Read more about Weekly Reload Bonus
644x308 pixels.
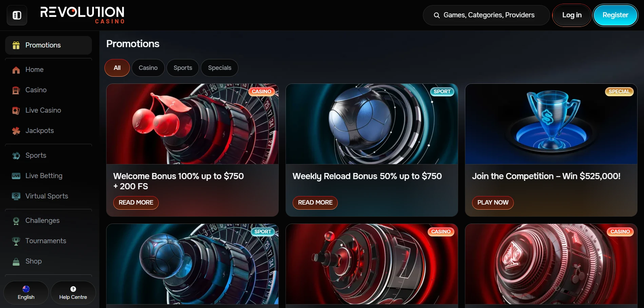pos(315,203)
